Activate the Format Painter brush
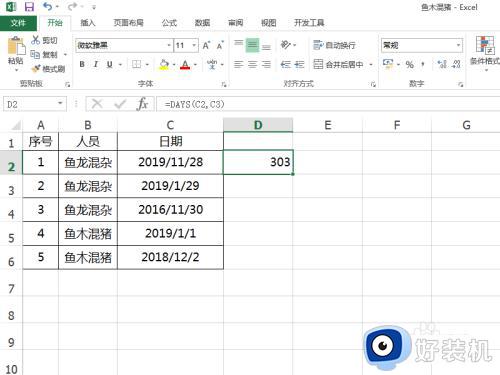Image resolution: width=500 pixels, height=375 pixels. click(36, 69)
